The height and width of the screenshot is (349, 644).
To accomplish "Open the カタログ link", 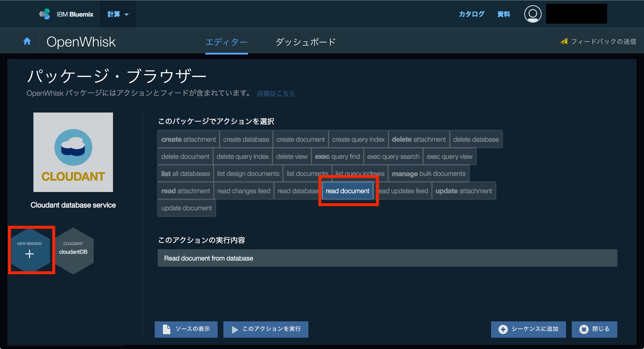I will click(472, 14).
